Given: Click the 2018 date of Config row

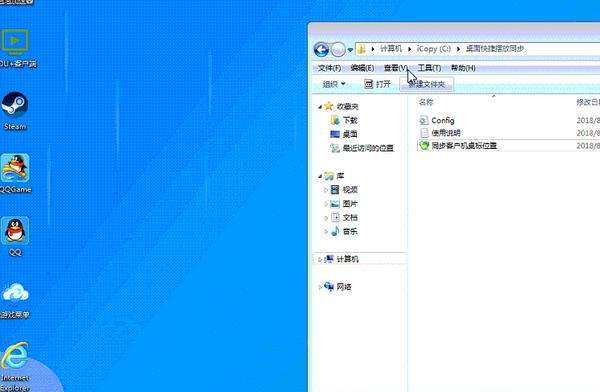Looking at the screenshot, I should pyautogui.click(x=588, y=120).
